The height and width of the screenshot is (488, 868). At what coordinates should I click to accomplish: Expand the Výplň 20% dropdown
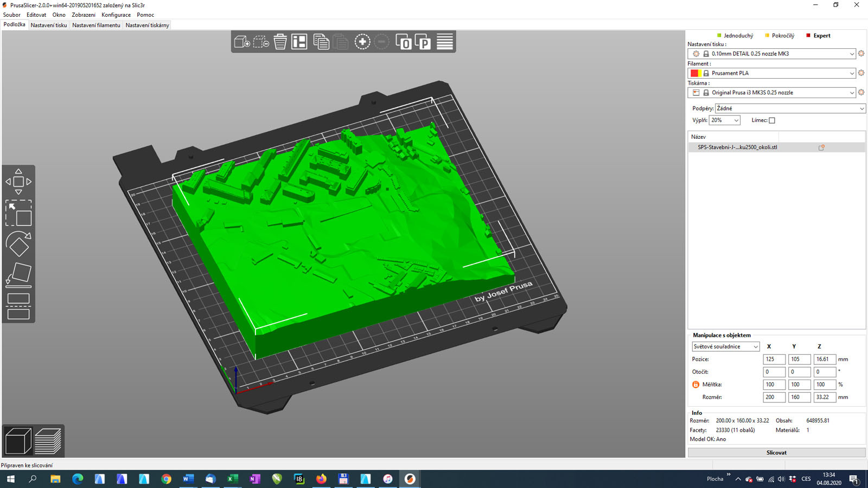click(x=725, y=120)
